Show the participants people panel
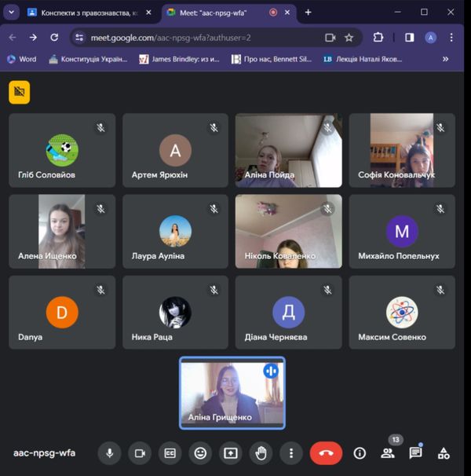 coord(387,453)
